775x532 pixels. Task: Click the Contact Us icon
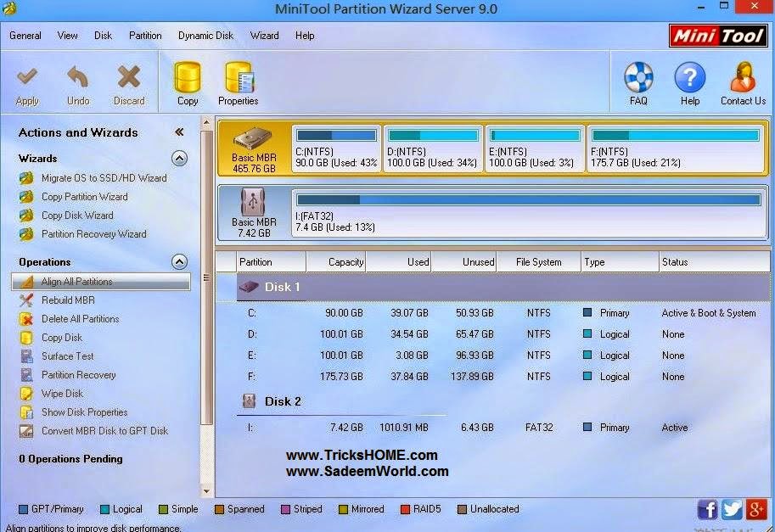click(743, 77)
